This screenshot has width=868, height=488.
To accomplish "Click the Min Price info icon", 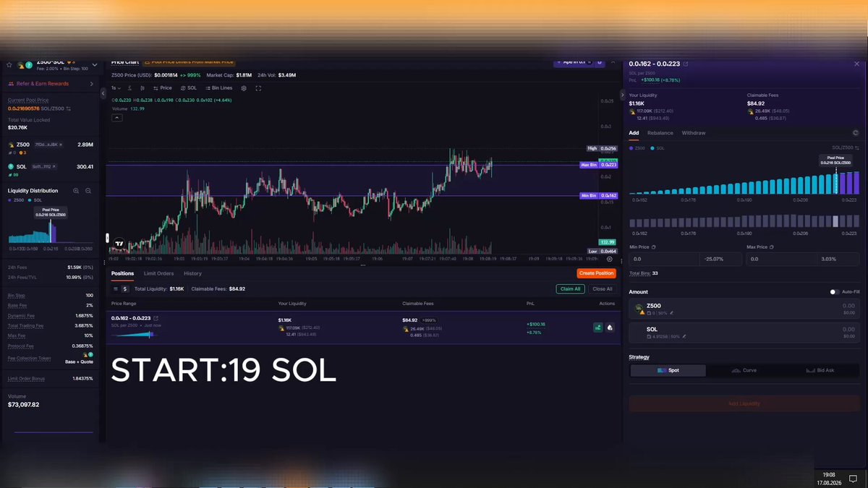I will click(653, 247).
